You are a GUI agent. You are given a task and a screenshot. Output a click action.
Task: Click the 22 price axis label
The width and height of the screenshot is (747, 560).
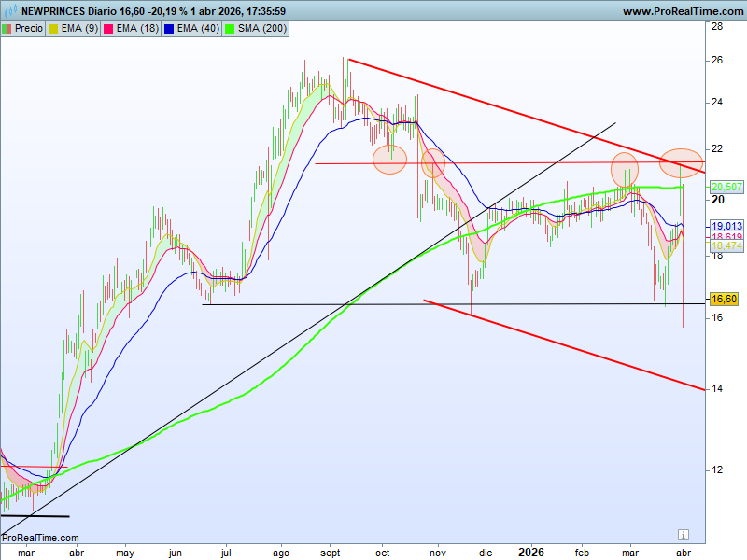click(716, 149)
